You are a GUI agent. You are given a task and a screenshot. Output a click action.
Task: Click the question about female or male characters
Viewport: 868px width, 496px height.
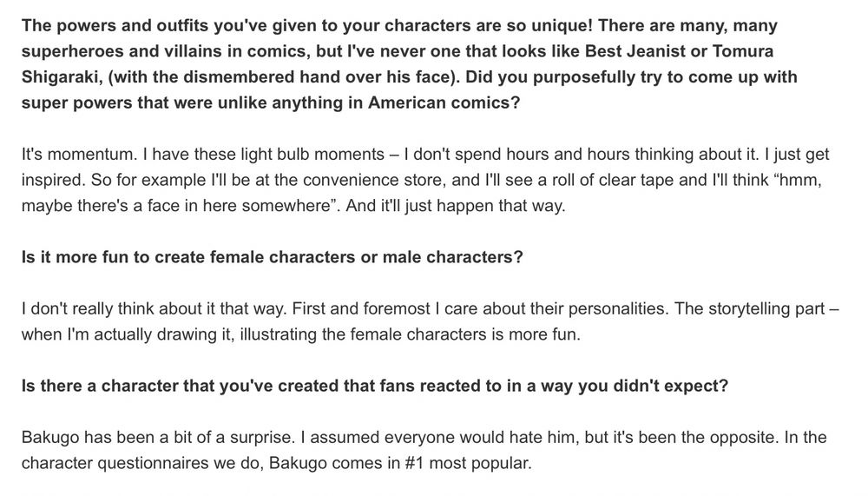(273, 257)
